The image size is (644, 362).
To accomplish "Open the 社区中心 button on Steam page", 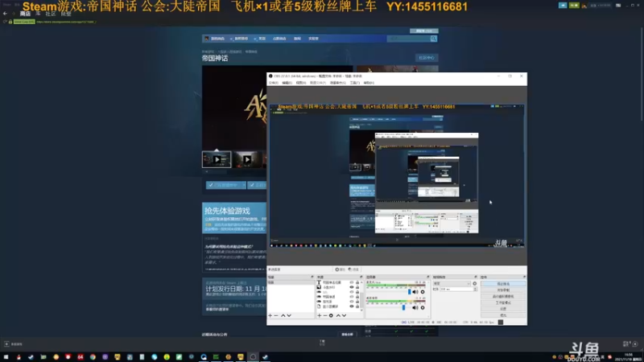I will pyautogui.click(x=427, y=58).
